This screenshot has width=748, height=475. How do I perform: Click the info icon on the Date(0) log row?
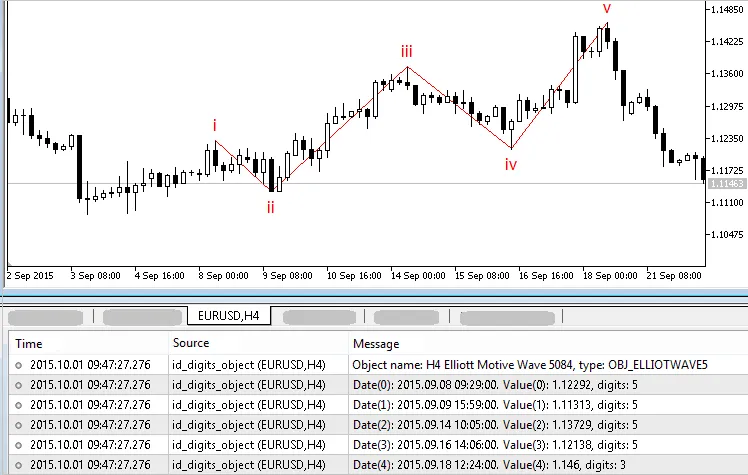20,385
